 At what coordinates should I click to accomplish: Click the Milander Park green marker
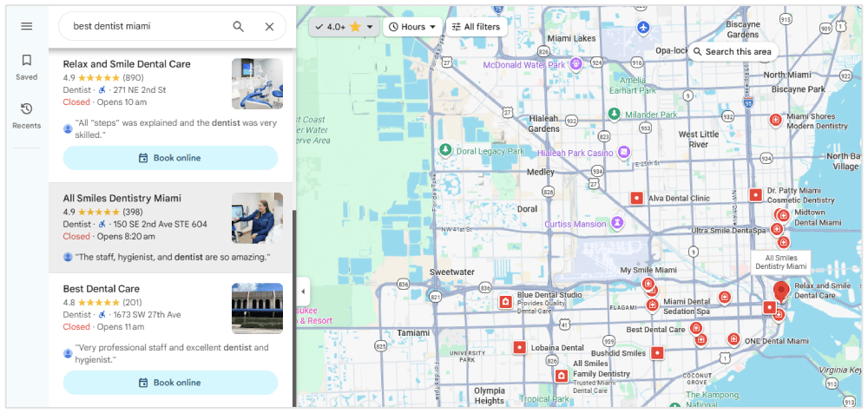click(x=614, y=114)
